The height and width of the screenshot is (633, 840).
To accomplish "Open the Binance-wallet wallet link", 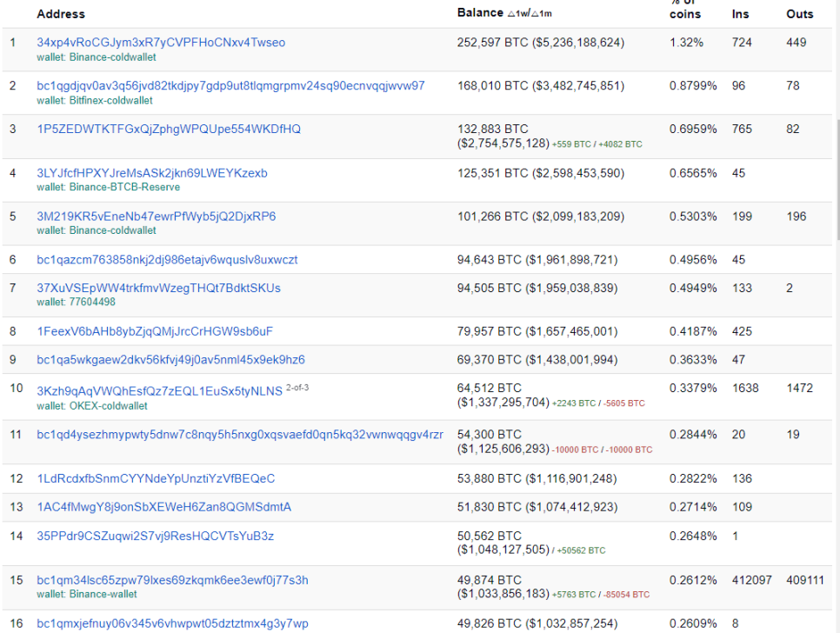I will 103,595.
